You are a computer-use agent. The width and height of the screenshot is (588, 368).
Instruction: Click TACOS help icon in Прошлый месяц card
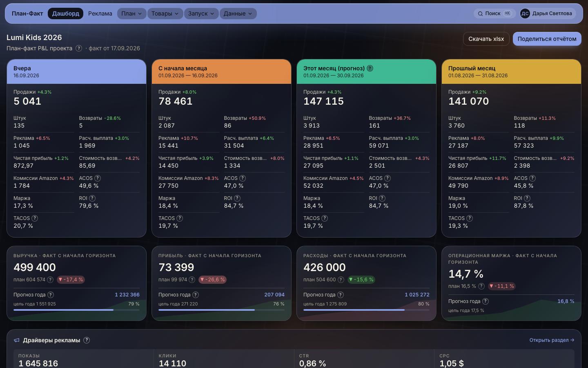tap(470, 218)
